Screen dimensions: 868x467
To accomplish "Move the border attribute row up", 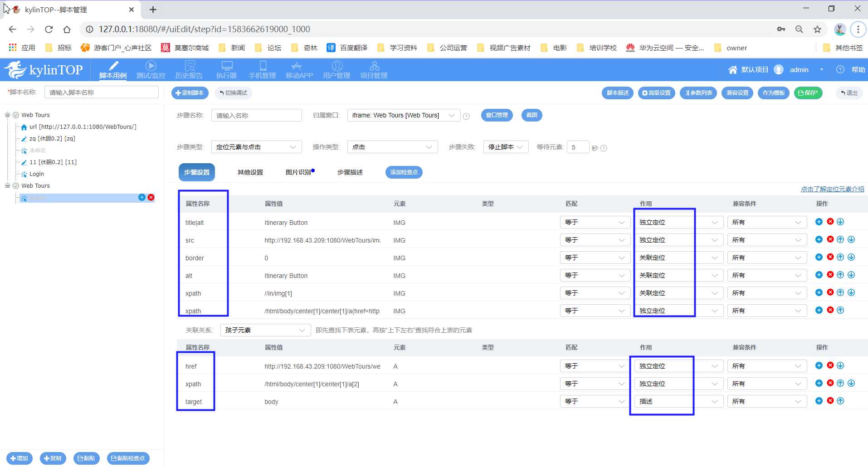I will [x=840, y=257].
